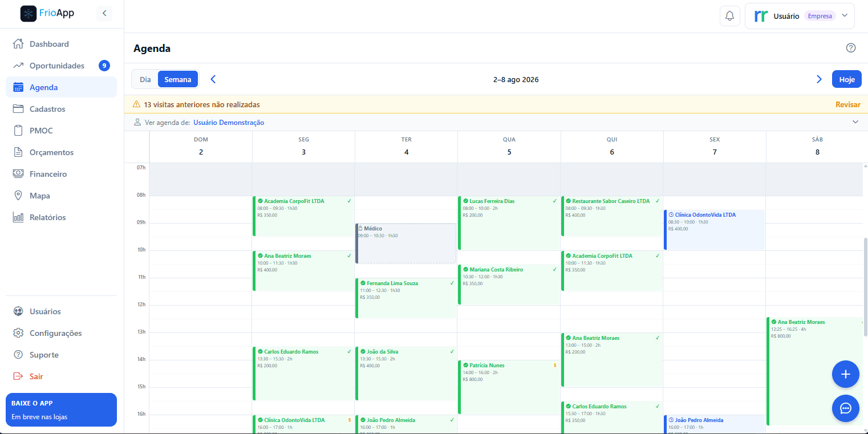Open Patrícia Nunes appointment
The image size is (868, 434).
pyautogui.click(x=509, y=387)
